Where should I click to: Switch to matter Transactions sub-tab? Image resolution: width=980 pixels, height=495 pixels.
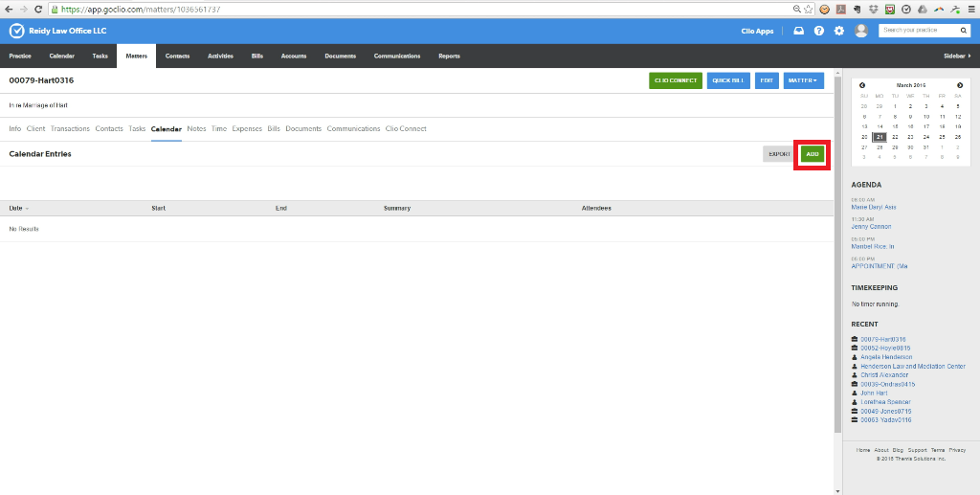point(70,128)
